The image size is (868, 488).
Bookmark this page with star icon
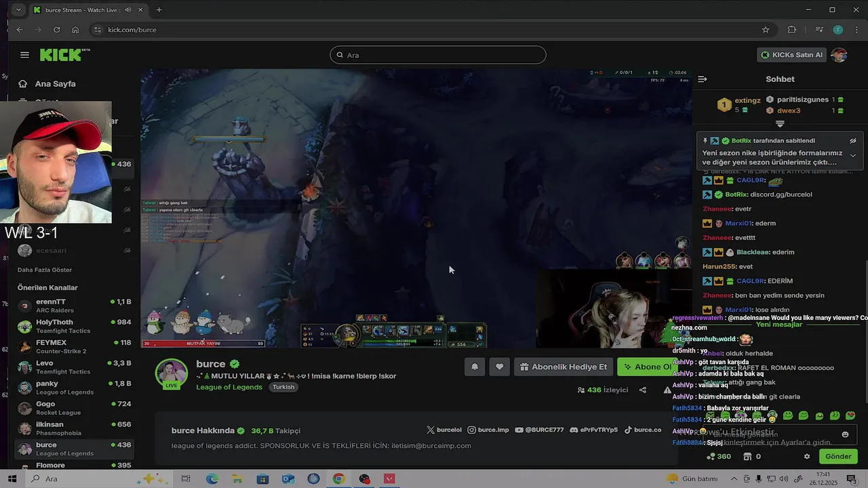coord(766,30)
